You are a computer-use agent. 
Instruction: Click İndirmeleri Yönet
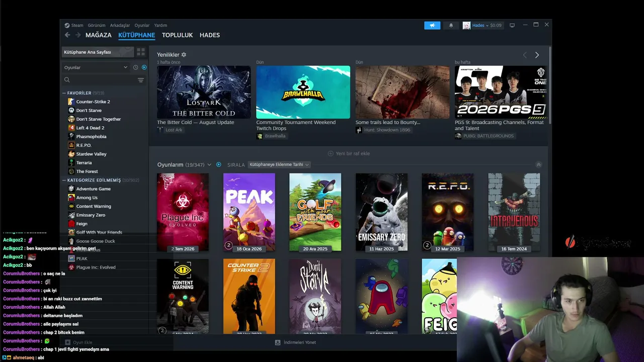pos(296,342)
